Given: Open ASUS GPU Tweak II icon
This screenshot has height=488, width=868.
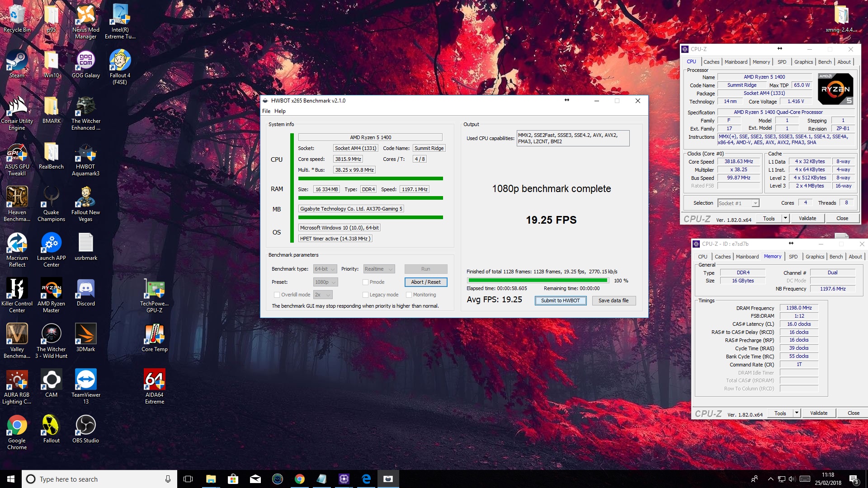Looking at the screenshot, I should (x=17, y=159).
